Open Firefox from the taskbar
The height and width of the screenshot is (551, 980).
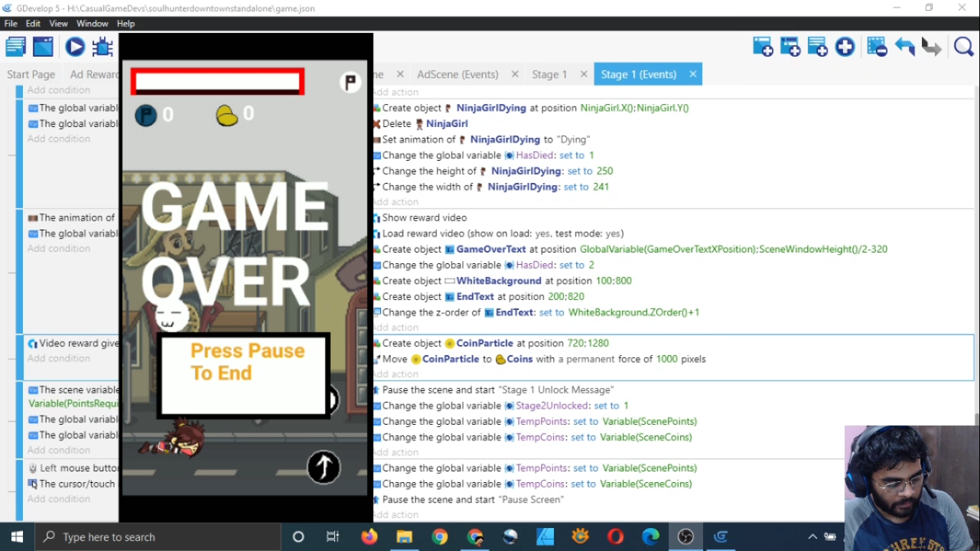point(369,537)
